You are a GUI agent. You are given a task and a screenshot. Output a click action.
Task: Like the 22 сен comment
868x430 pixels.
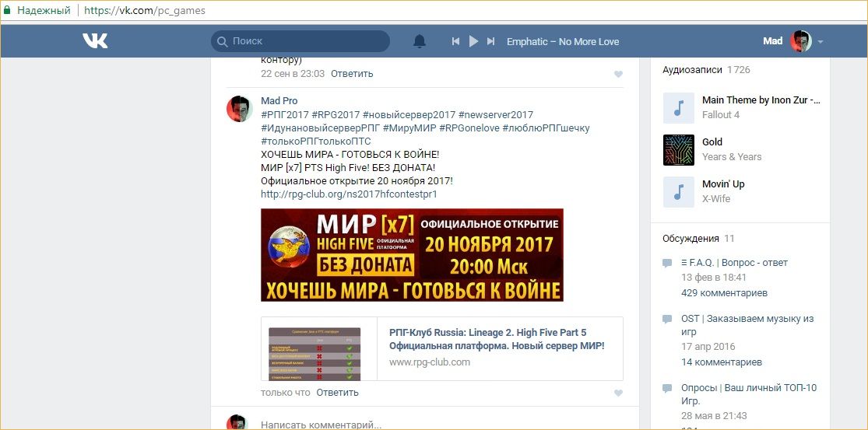[618, 74]
